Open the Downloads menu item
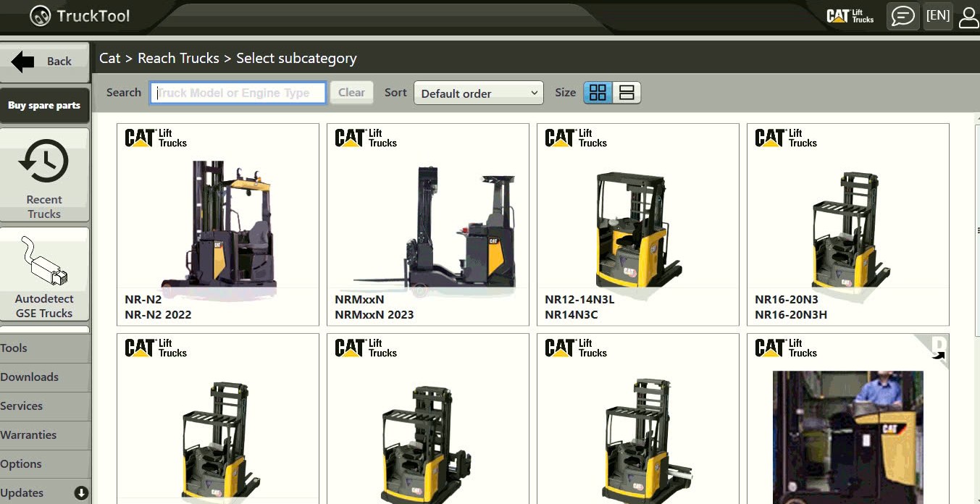Viewport: 980px width, 504px height. point(45,377)
